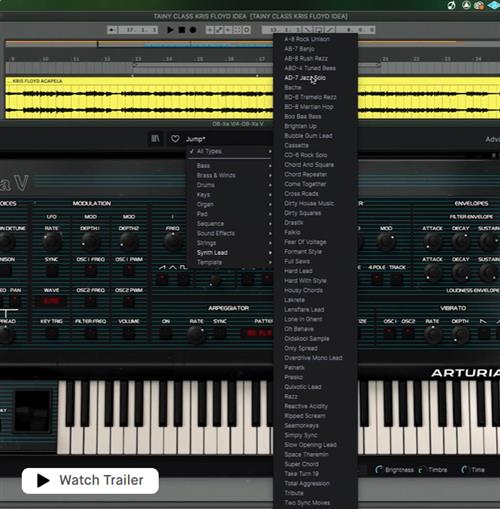This screenshot has width=500, height=509.
Task: Click the bar 13 timeline ruler marker
Action: coord(138,59)
